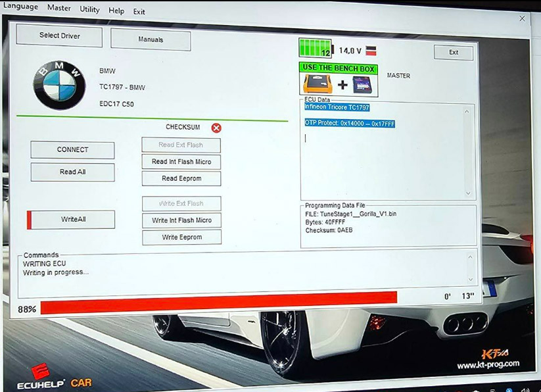Click the green battery level indicator
541x392 pixels.
316,48
